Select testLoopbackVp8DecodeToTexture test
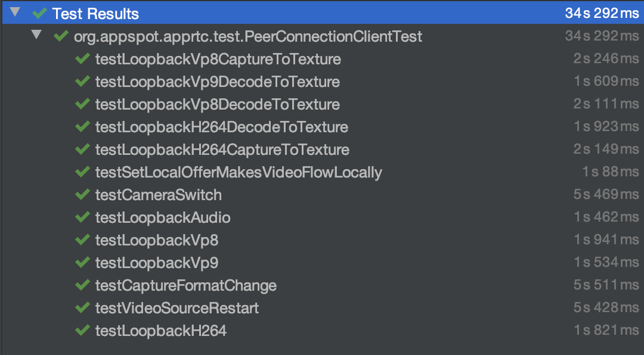Viewport: 644px width, 355px height. (217, 104)
